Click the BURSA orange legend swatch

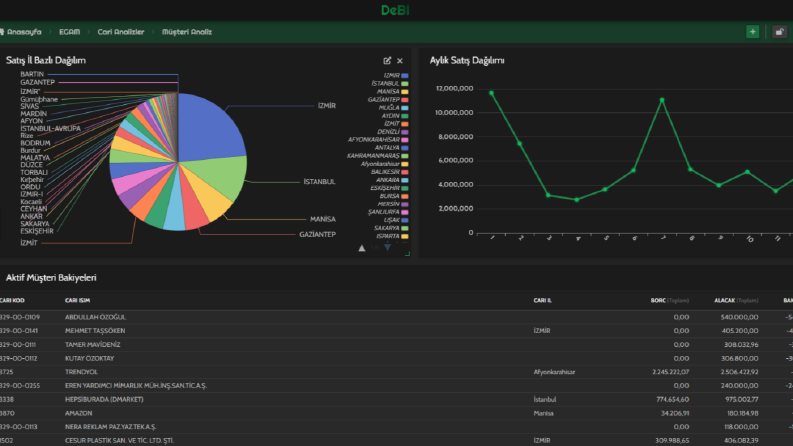[x=405, y=196]
